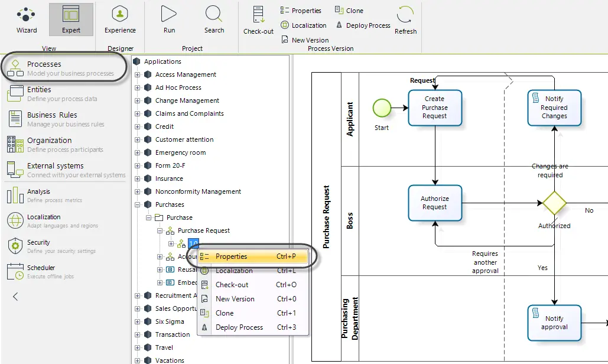Select the Create Purchase Request task
The image size is (608, 364).
pos(435,108)
